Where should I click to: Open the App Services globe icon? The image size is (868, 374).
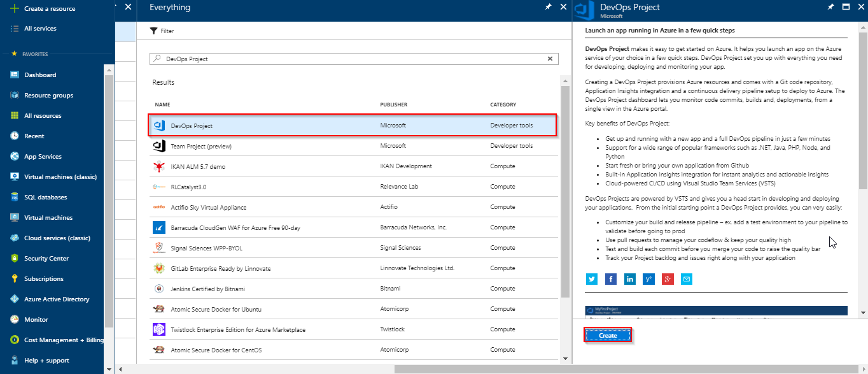[15, 157]
